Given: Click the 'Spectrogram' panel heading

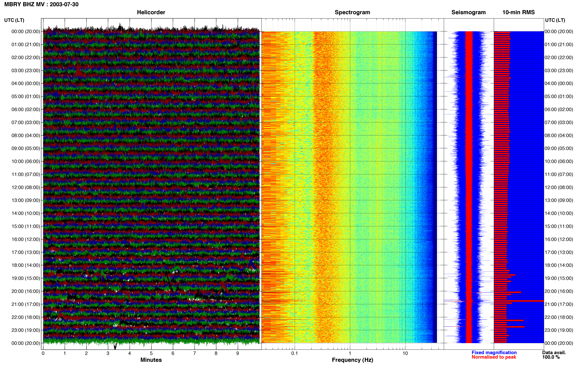Looking at the screenshot, I should pyautogui.click(x=352, y=12).
